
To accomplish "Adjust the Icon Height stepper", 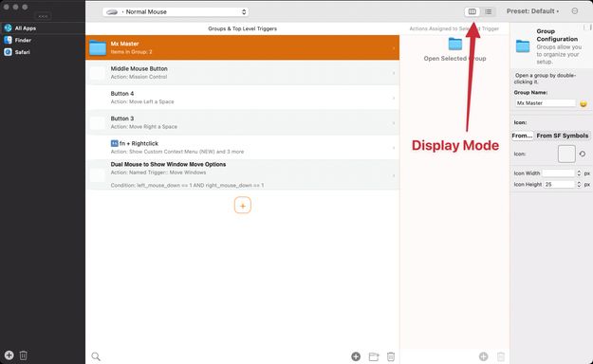I will (x=579, y=185).
